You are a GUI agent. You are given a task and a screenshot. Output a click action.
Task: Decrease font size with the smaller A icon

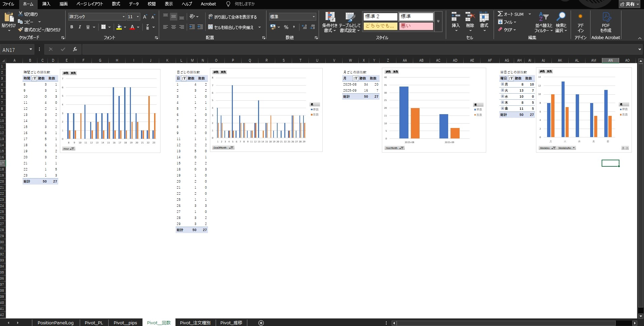[153, 17]
